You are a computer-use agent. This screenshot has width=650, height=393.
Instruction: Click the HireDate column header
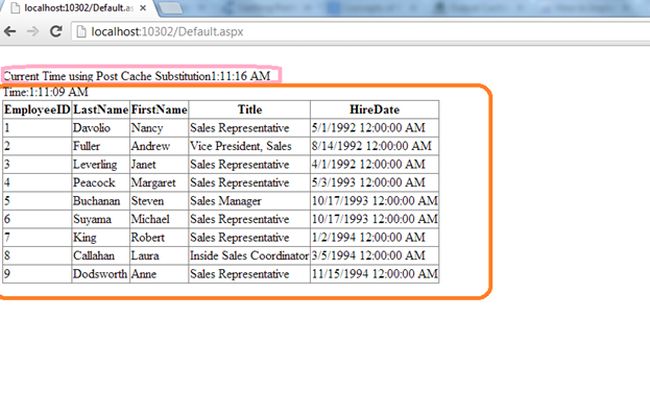(x=375, y=109)
